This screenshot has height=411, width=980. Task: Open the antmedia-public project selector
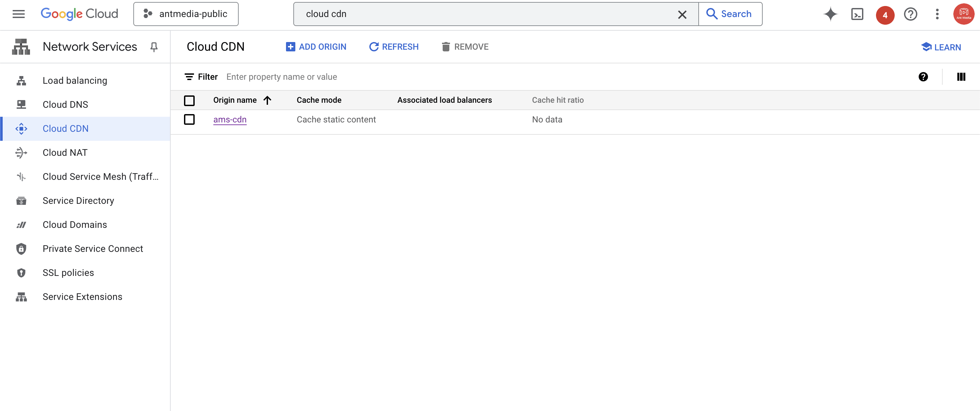pos(186,14)
